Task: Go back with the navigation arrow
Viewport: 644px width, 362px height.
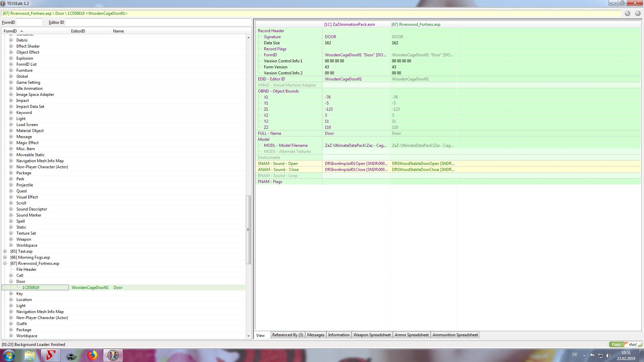Action: pyautogui.click(x=628, y=13)
